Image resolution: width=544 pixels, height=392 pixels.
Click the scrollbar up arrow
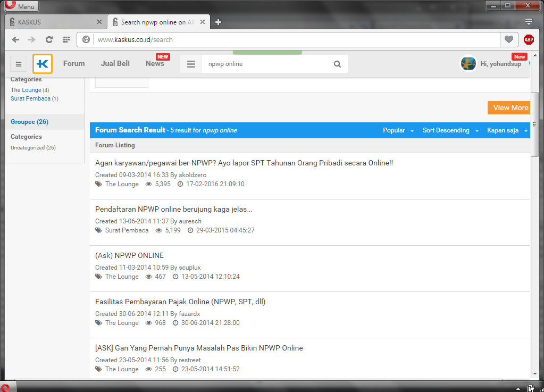pyautogui.click(x=534, y=55)
